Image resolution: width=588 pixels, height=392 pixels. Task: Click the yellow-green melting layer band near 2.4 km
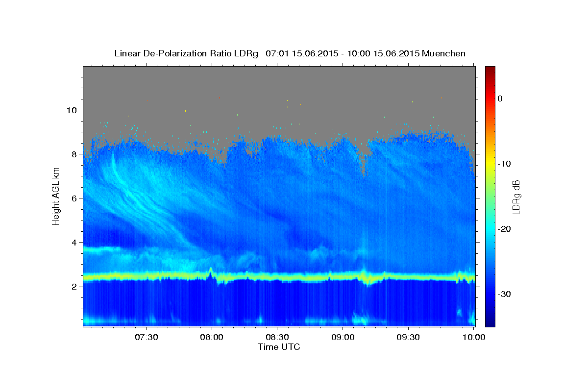[279, 278]
